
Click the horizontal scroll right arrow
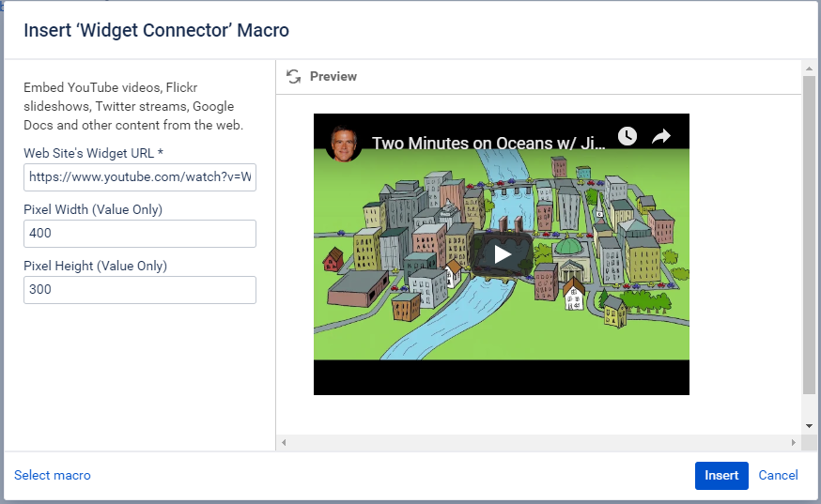click(x=794, y=442)
